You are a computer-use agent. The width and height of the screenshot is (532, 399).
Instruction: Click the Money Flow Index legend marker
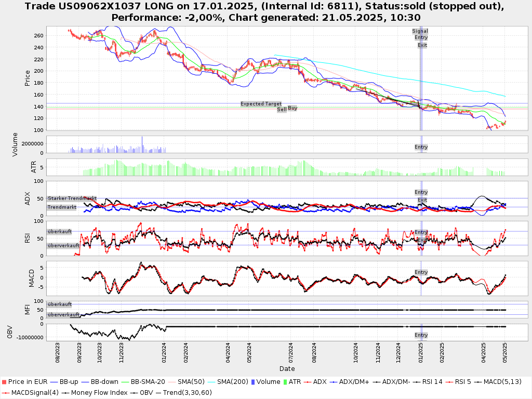tap(66, 392)
